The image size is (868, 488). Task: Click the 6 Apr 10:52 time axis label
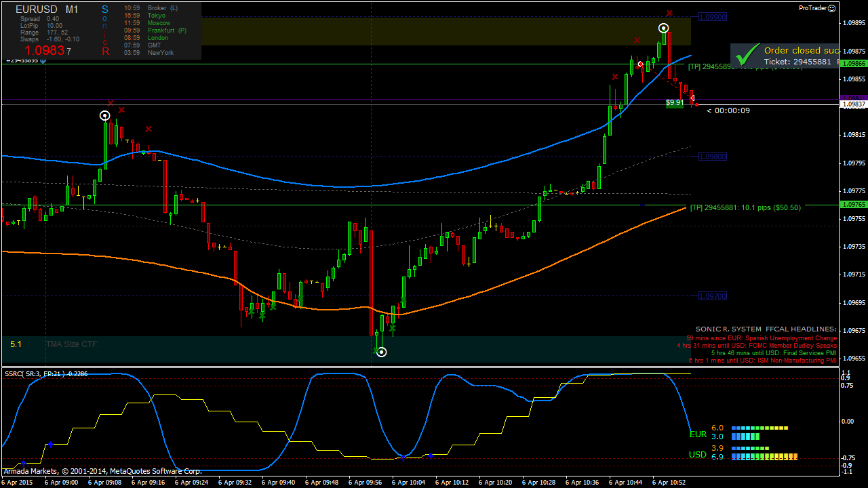click(669, 483)
